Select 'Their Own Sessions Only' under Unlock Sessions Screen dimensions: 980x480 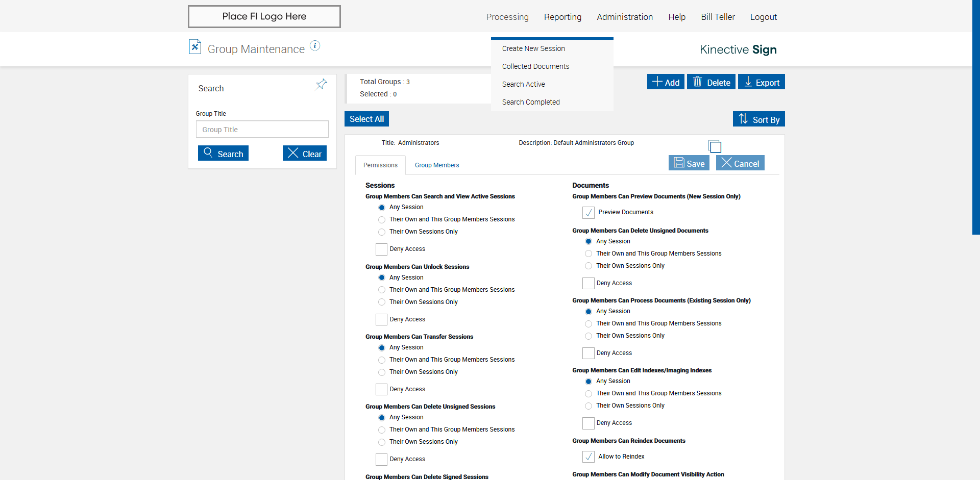pos(382,302)
